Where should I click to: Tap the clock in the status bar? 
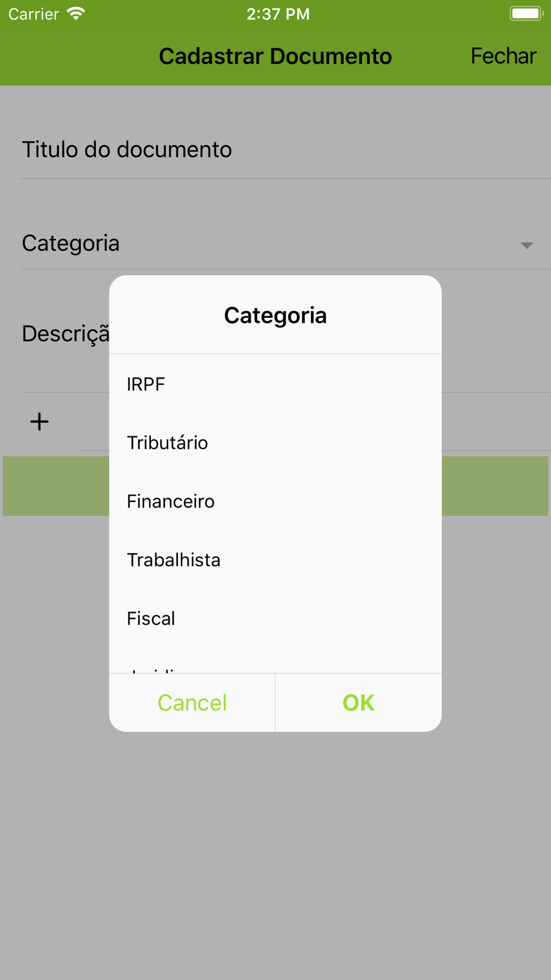(x=278, y=14)
